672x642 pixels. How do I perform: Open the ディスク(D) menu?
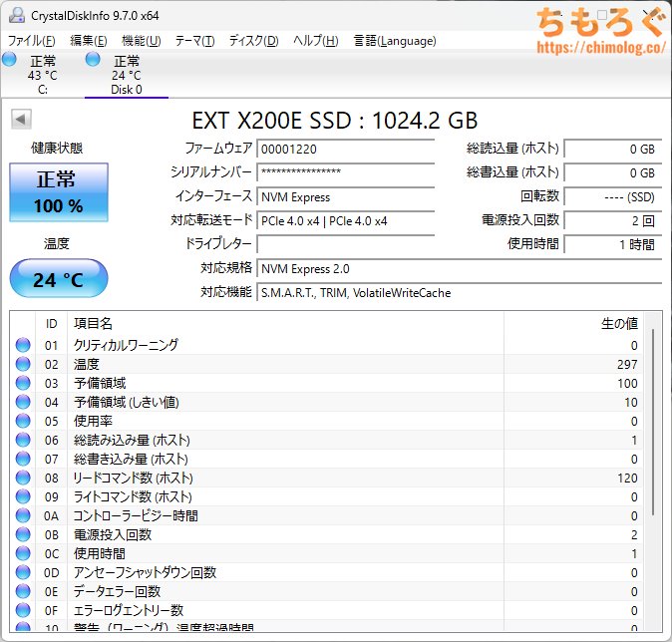coord(253,41)
